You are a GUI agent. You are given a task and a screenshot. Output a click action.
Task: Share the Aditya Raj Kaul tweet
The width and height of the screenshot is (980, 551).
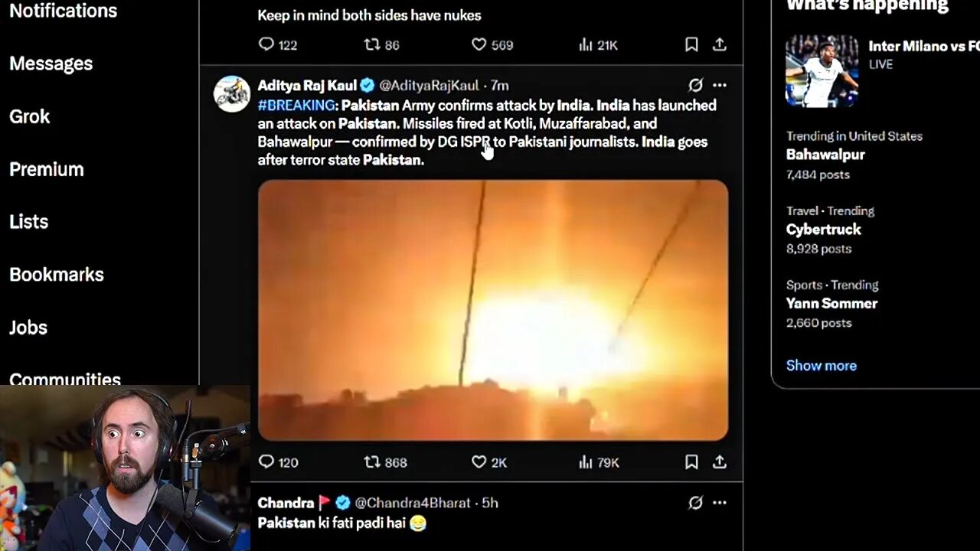coord(720,462)
